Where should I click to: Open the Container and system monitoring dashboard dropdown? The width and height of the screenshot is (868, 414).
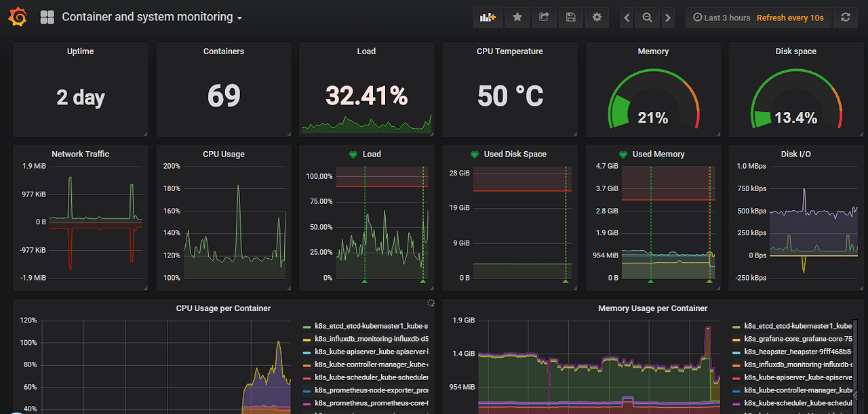(x=152, y=18)
